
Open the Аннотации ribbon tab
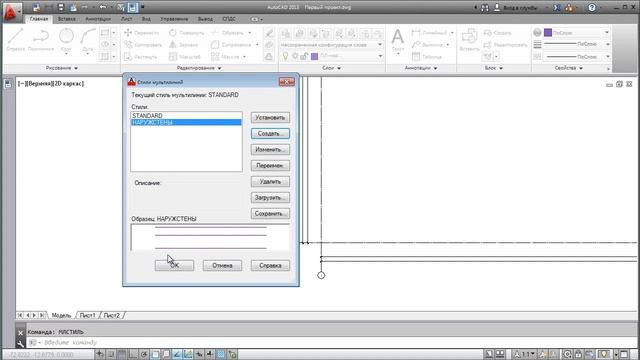tap(98, 19)
